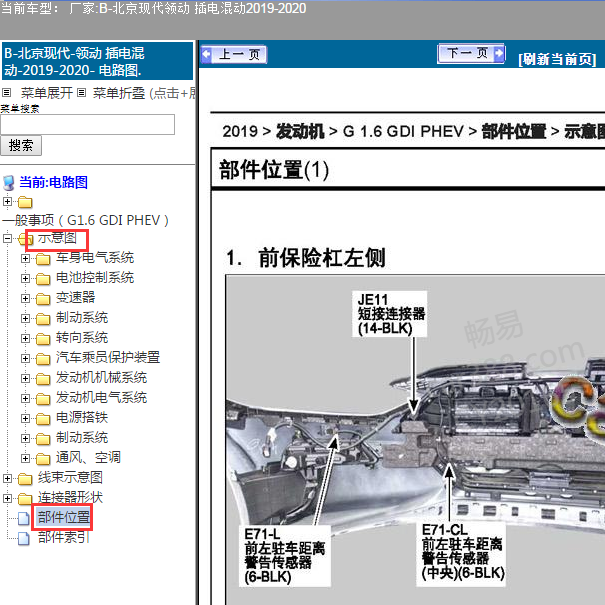
Task: Click the 部件位置 breadcrumb text
Action: click(514, 132)
